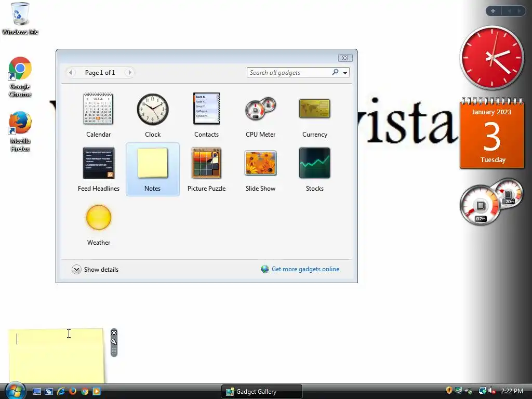Pick the Currency gadget icon
The height and width of the screenshot is (399, 532).
point(314,109)
